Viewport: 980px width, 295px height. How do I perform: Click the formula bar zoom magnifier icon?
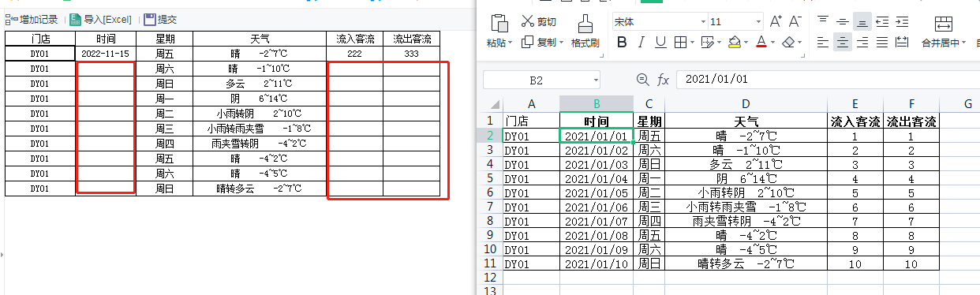(x=642, y=80)
